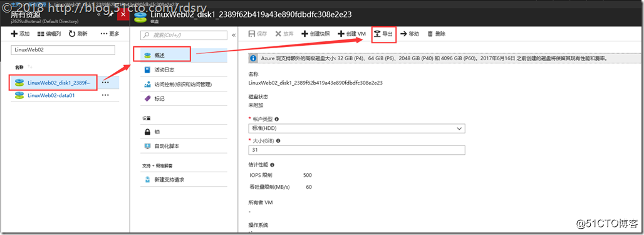Click Delete (删除) button
Viewport: 644px width, 235px height.
click(x=436, y=34)
